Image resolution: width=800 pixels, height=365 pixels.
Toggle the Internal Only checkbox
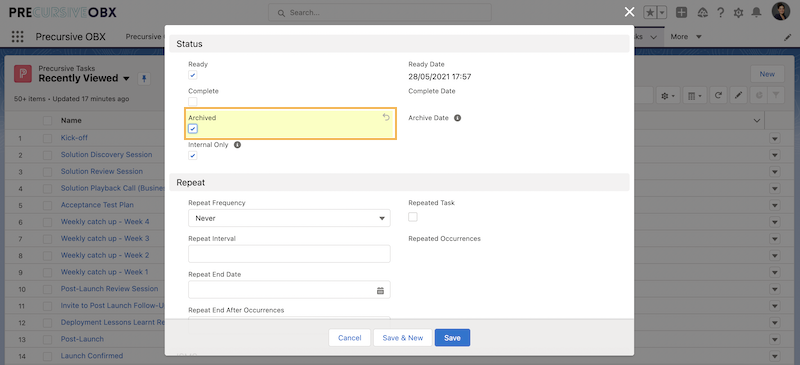(x=193, y=156)
